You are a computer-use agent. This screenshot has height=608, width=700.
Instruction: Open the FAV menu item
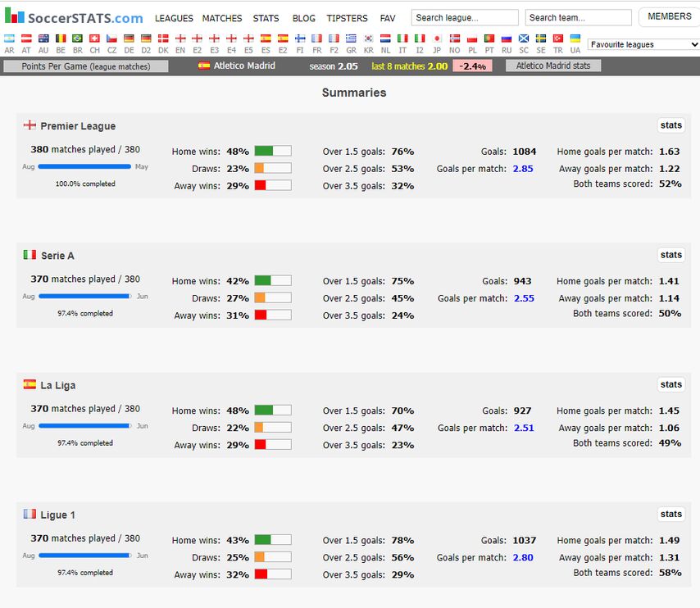coord(388,18)
